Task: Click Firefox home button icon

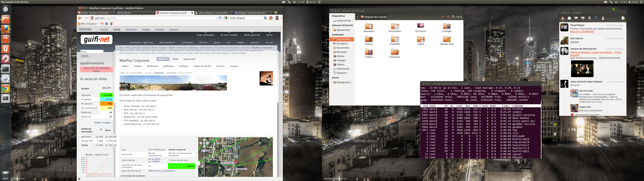Action: [271, 18]
